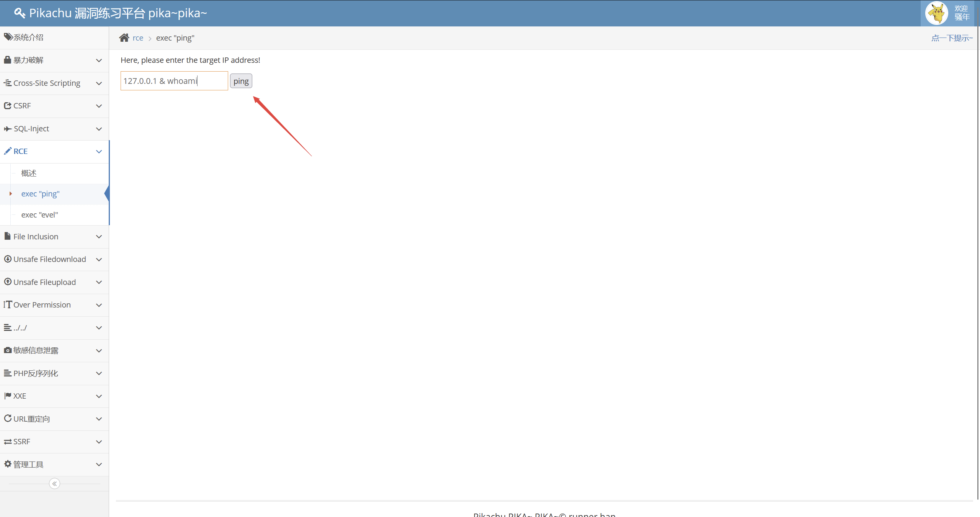Click the SSRF icon in sidebar
The image size is (980, 517).
7,441
